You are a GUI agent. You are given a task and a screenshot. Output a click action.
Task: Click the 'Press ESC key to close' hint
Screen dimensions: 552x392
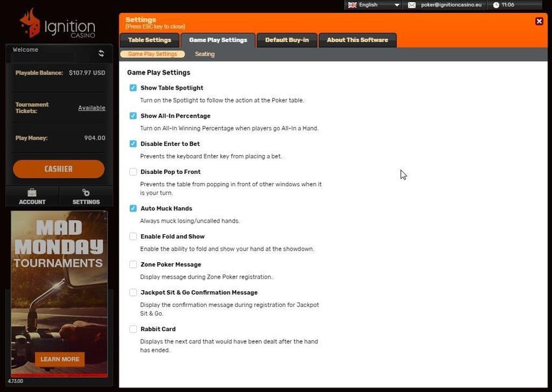(155, 27)
